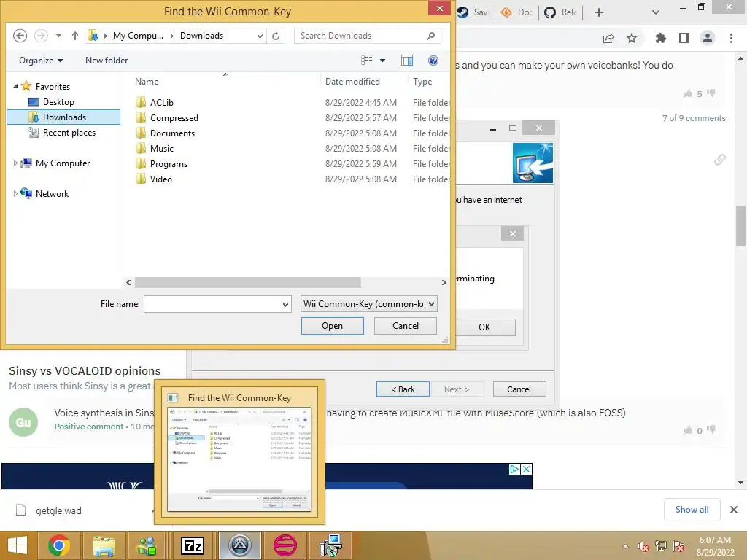Open the Organize dropdown menu
Screen dimensions: 747x560
tap(41, 61)
